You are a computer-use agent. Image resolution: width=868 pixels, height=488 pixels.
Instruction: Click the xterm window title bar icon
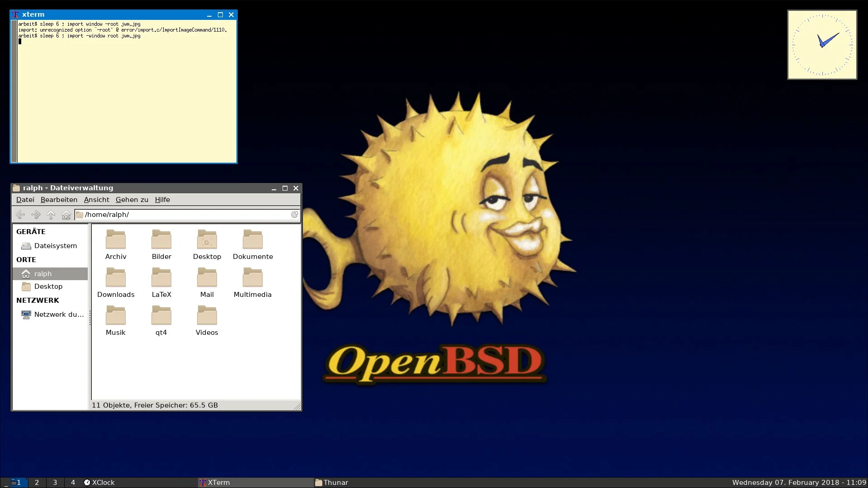tap(15, 14)
